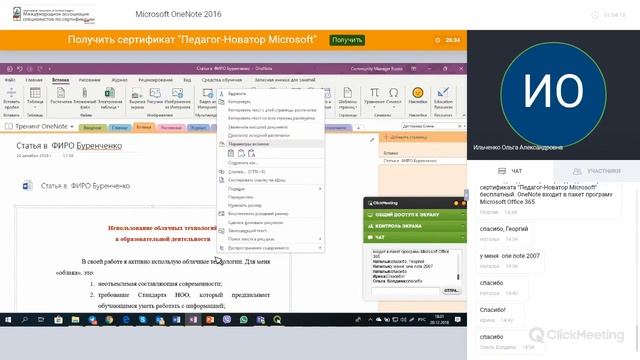Click the Screen Clipping icon
The width and height of the screenshot is (640, 360).
click(137, 93)
